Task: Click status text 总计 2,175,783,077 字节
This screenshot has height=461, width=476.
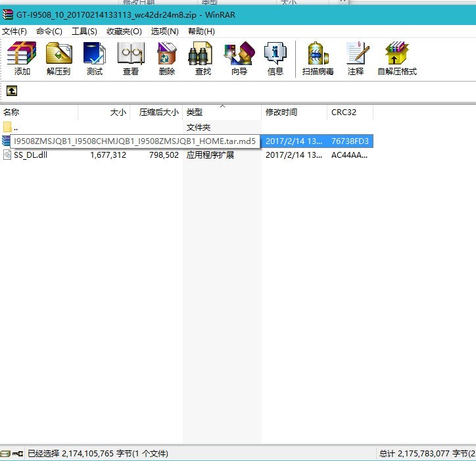Action: (x=427, y=453)
